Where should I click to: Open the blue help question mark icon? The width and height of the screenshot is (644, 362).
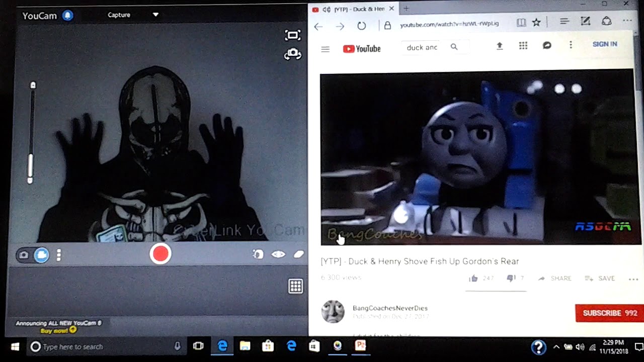pos(538,347)
